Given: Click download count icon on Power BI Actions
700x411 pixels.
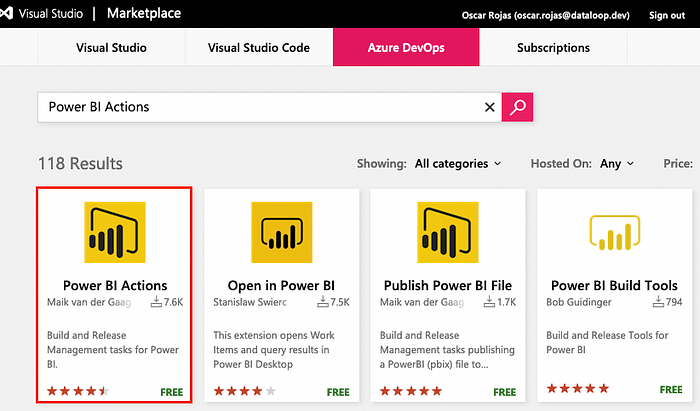Looking at the screenshot, I should pyautogui.click(x=156, y=302).
